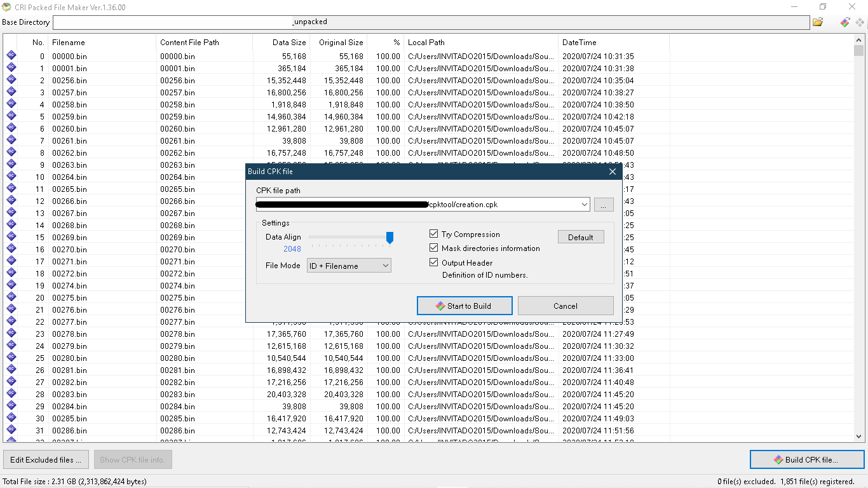Click the file icon of the 00278.bin row

[x=11, y=334]
